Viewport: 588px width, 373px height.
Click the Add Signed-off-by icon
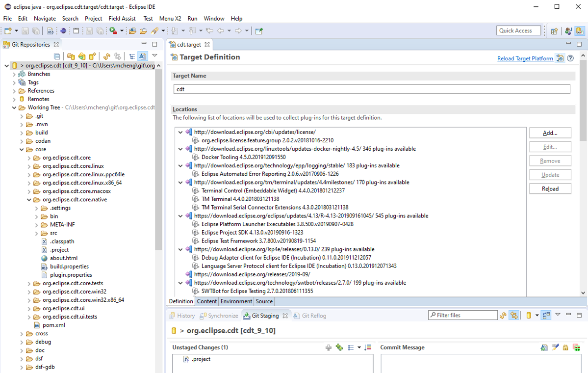[555, 347]
